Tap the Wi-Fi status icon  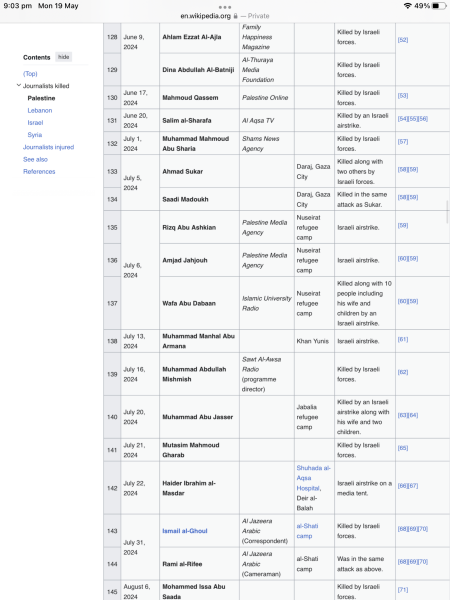[x=408, y=6]
